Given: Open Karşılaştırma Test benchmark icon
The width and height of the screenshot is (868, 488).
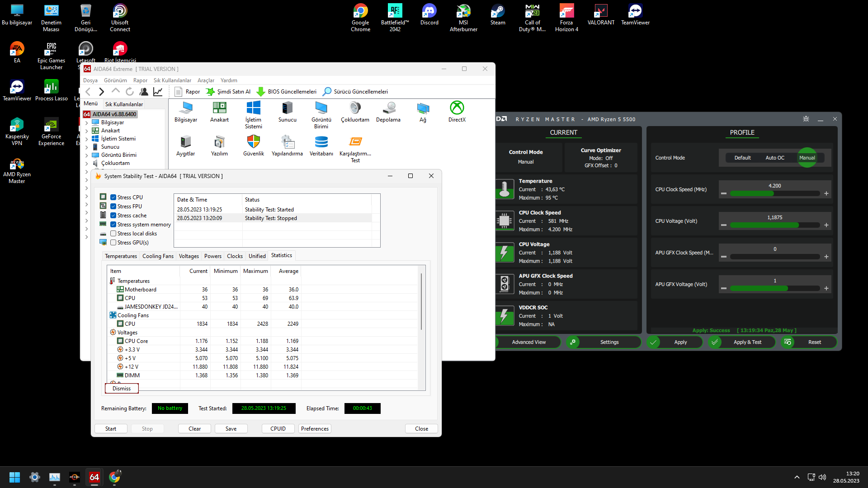Looking at the screenshot, I should click(x=355, y=142).
